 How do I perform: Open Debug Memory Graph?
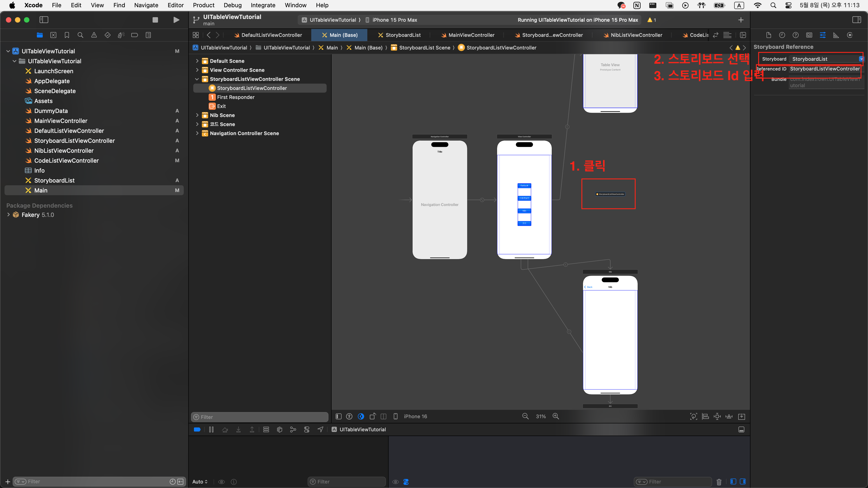pos(293,429)
